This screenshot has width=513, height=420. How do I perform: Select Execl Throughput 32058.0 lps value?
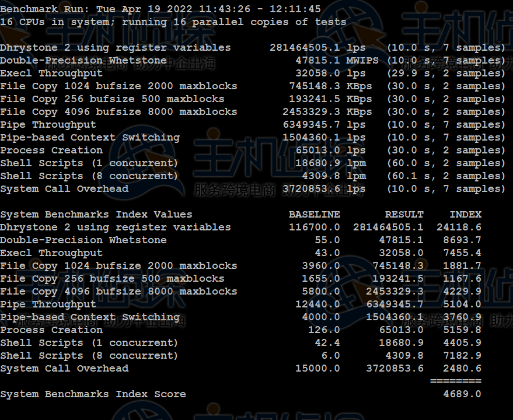pos(330,73)
